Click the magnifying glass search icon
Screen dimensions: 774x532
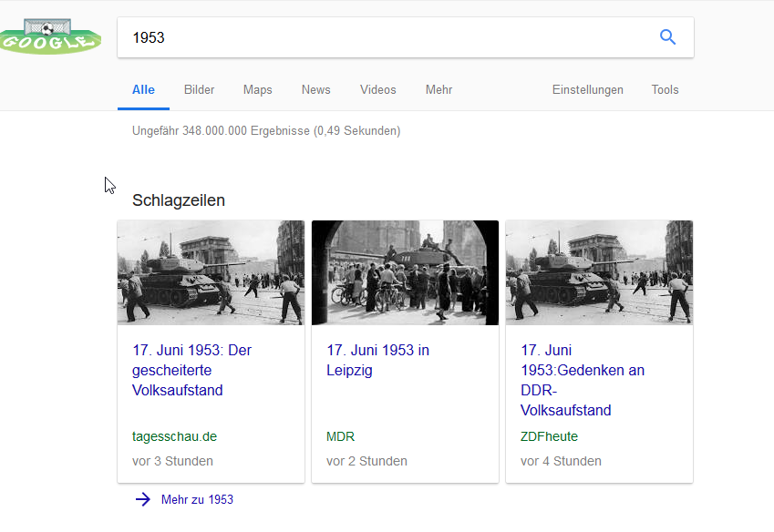coord(667,37)
